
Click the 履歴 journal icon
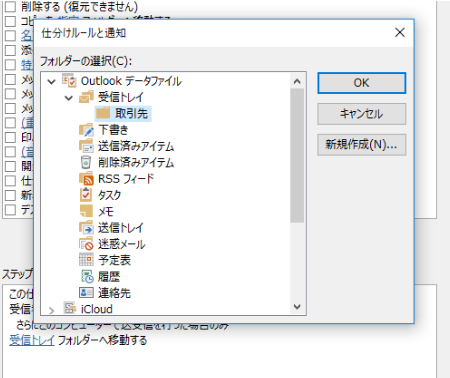[x=87, y=277]
